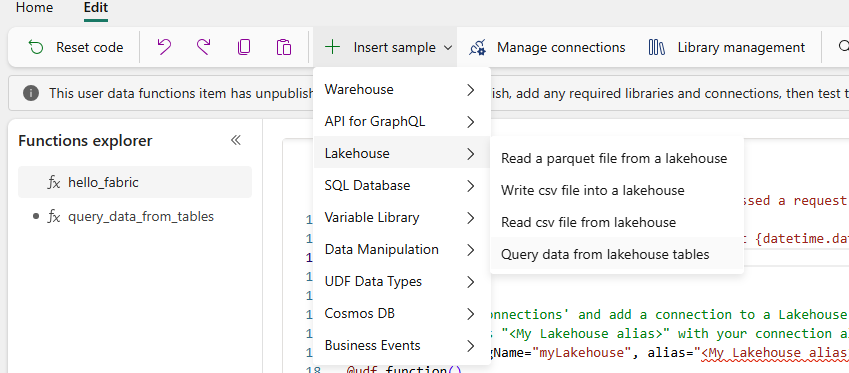The width and height of the screenshot is (849, 373).
Task: Click the Reset code icon
Action: (36, 48)
